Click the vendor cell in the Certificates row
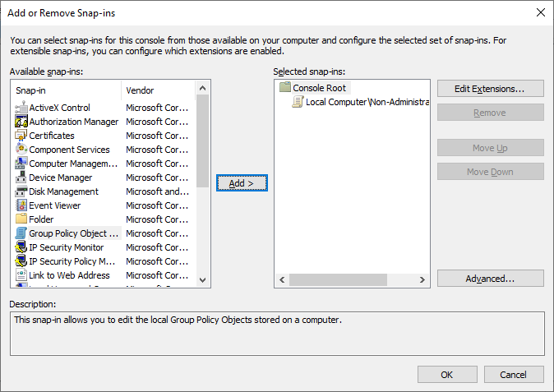The image size is (554, 392). click(x=157, y=136)
